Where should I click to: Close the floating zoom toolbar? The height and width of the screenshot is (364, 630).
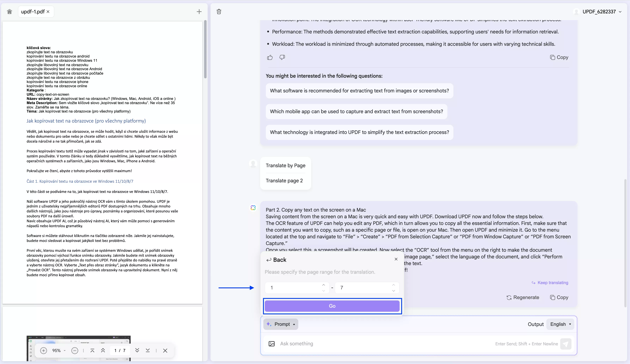(165, 350)
